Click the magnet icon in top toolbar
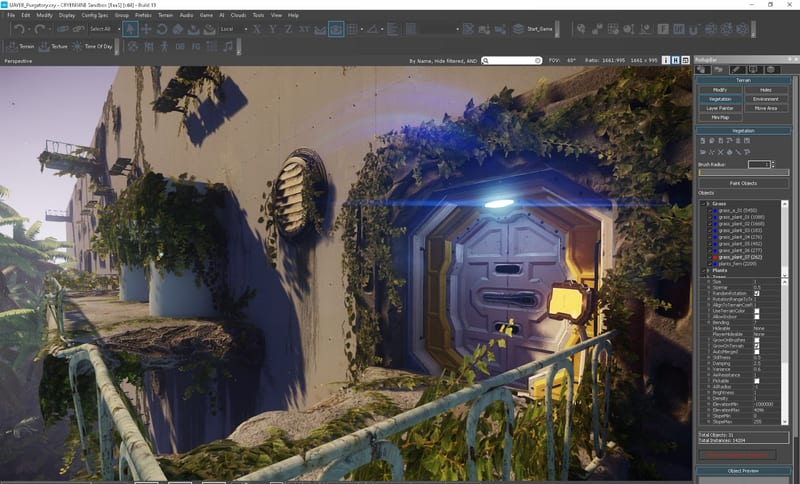 (x=694, y=30)
